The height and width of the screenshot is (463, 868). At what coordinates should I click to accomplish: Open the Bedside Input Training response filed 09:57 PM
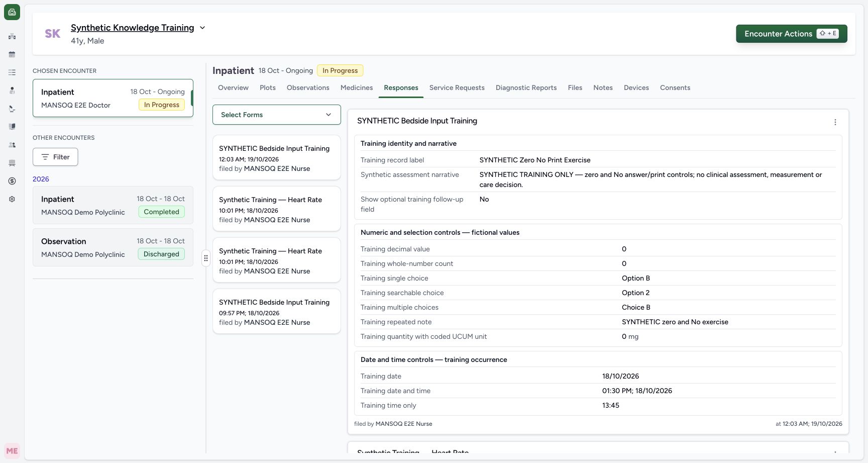point(277,311)
